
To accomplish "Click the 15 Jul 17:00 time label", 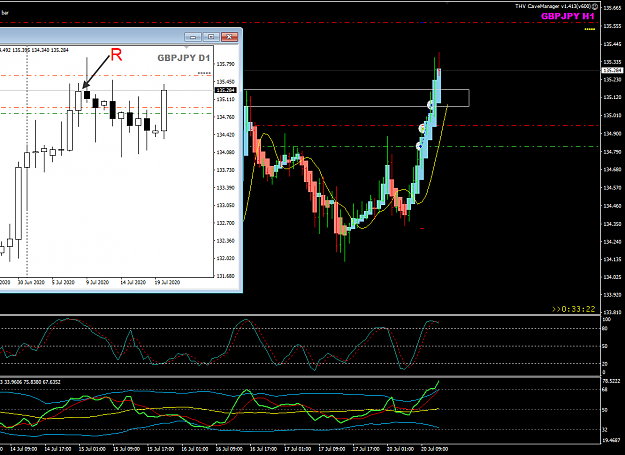I will (161, 449).
